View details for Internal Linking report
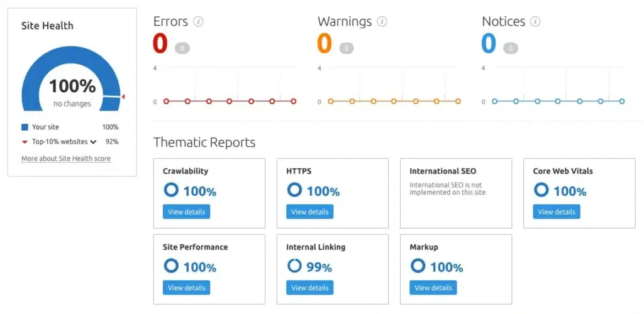The height and width of the screenshot is (314, 644). [309, 288]
